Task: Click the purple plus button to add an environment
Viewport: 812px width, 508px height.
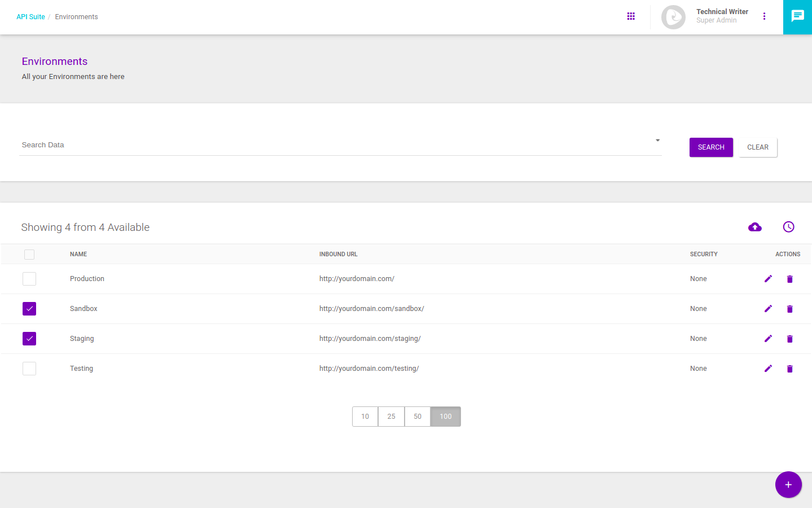Action: [788, 484]
